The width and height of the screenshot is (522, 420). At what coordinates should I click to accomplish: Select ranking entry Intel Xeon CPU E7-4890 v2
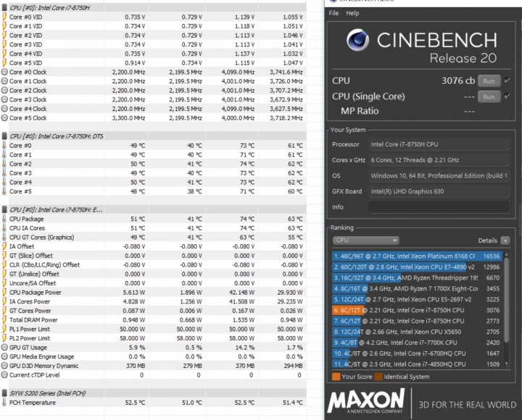[417, 267]
